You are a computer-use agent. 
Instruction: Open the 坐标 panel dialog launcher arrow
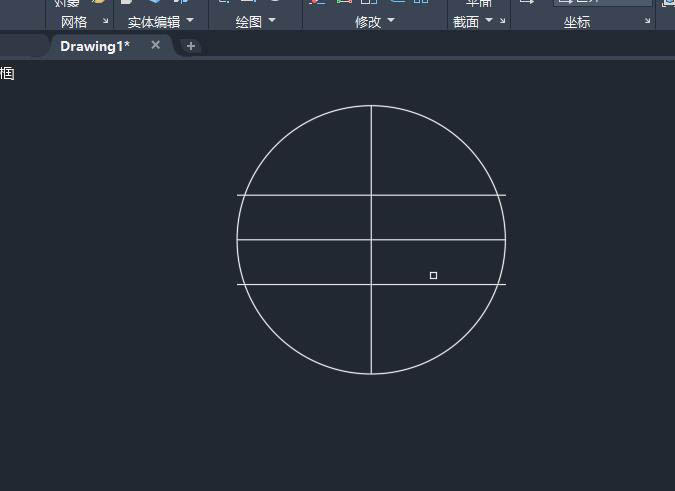pyautogui.click(x=647, y=21)
